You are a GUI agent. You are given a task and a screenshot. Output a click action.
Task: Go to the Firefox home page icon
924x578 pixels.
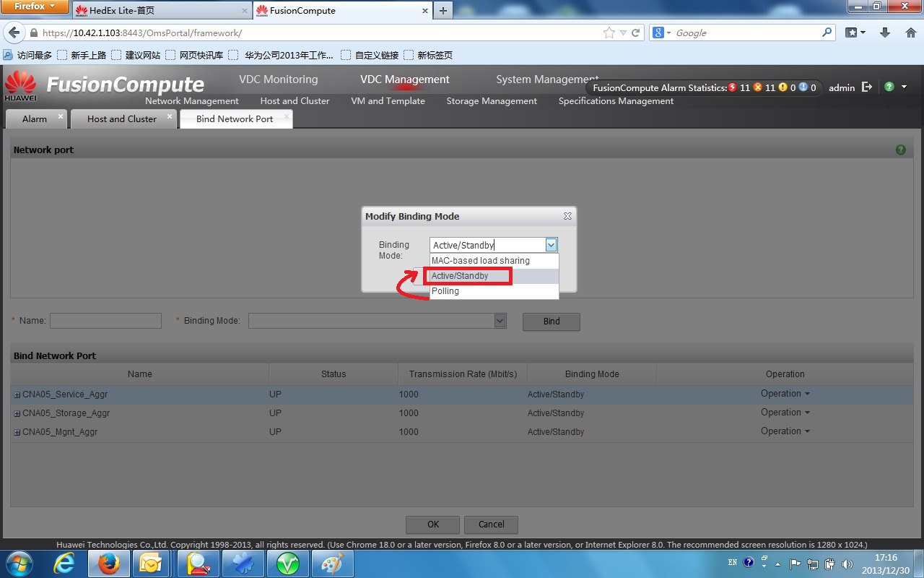point(910,33)
